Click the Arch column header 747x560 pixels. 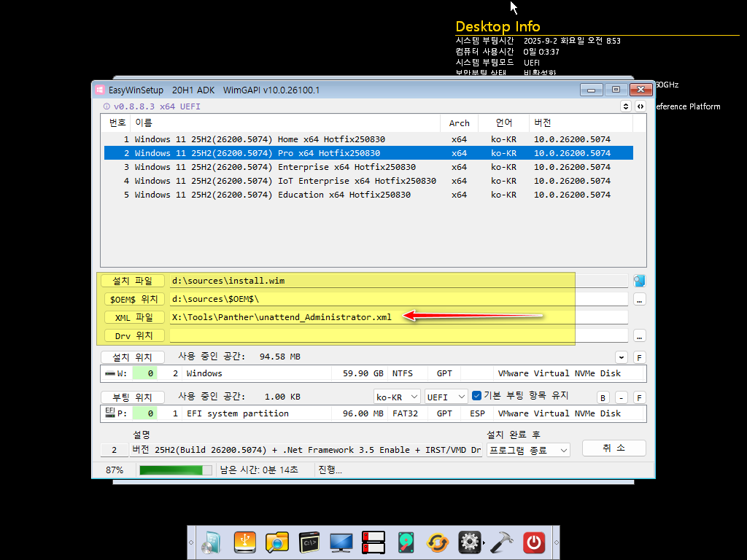[460, 122]
